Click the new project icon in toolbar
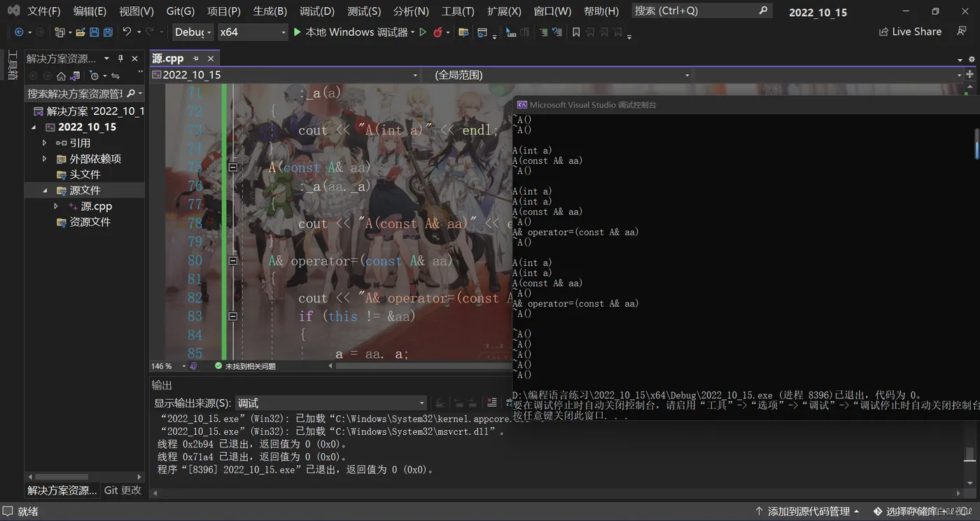This screenshot has width=980, height=521. [x=60, y=32]
